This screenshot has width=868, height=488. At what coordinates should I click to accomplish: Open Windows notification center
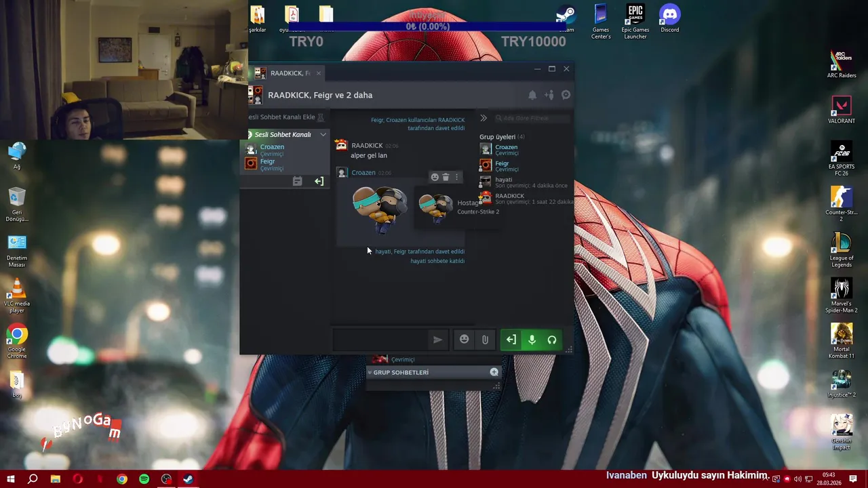pyautogui.click(x=853, y=479)
